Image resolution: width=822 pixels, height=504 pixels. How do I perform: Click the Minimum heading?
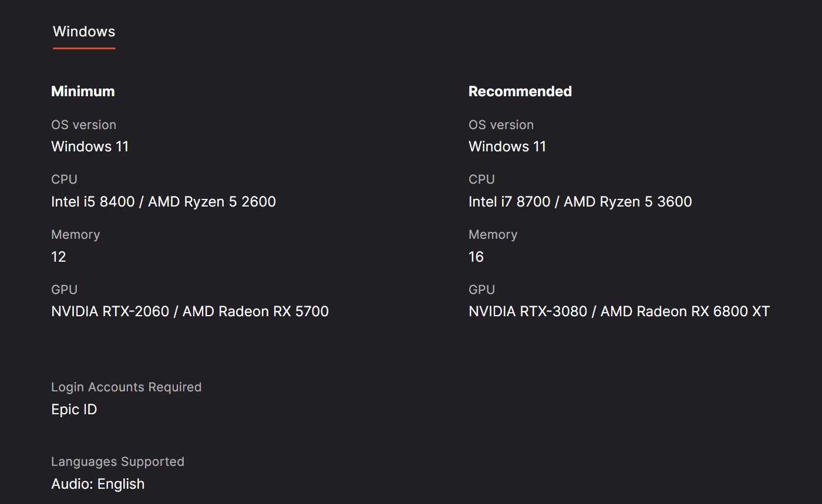[83, 92]
